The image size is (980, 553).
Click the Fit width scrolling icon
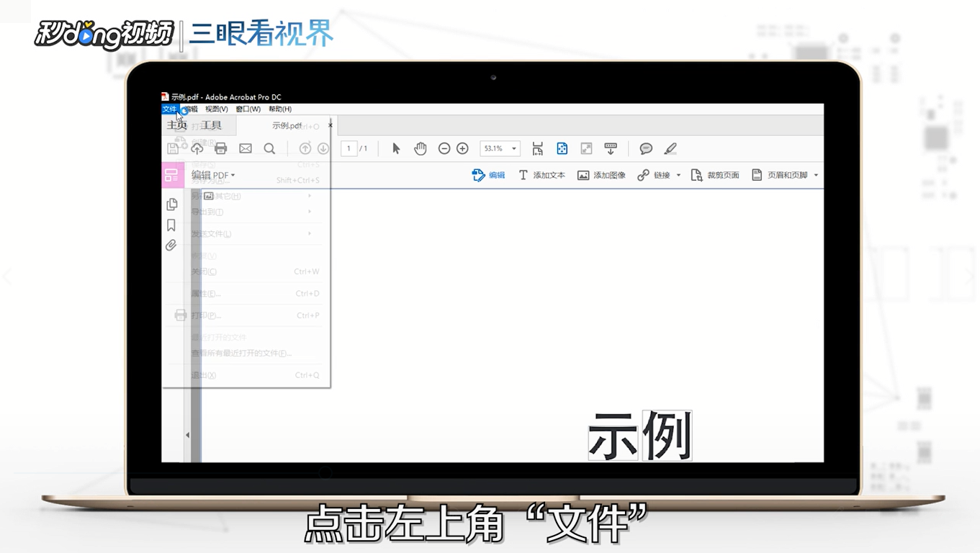pos(538,148)
